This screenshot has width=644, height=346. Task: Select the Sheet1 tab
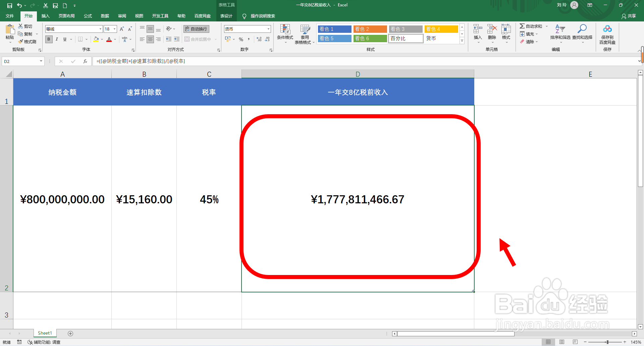[45, 333]
